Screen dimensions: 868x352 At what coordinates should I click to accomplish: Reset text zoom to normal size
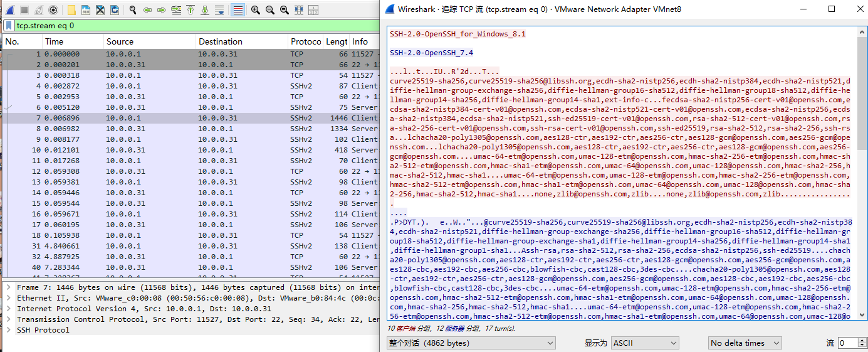[x=285, y=10]
